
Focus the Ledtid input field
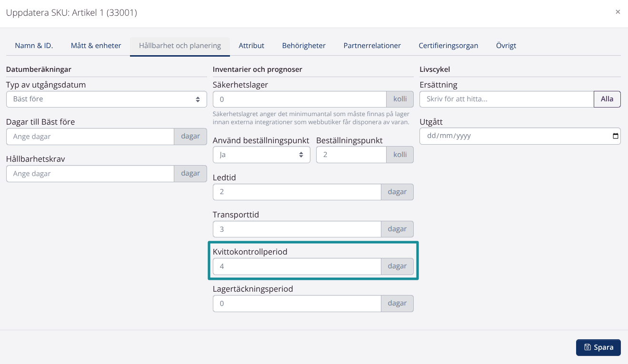coord(297,192)
